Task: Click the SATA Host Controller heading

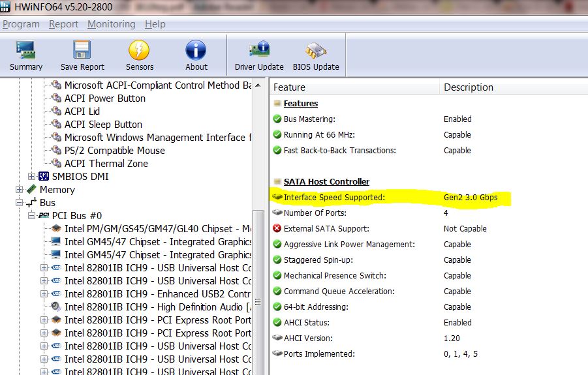Action: 326,182
